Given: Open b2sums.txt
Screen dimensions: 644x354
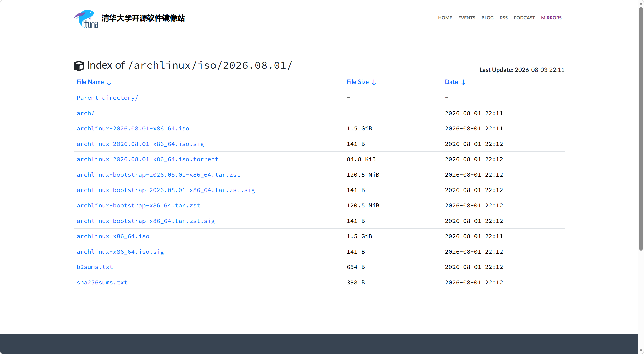Looking at the screenshot, I should coord(95,267).
